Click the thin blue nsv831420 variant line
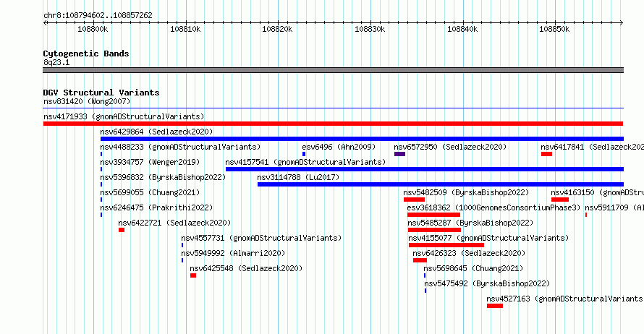 333,108
